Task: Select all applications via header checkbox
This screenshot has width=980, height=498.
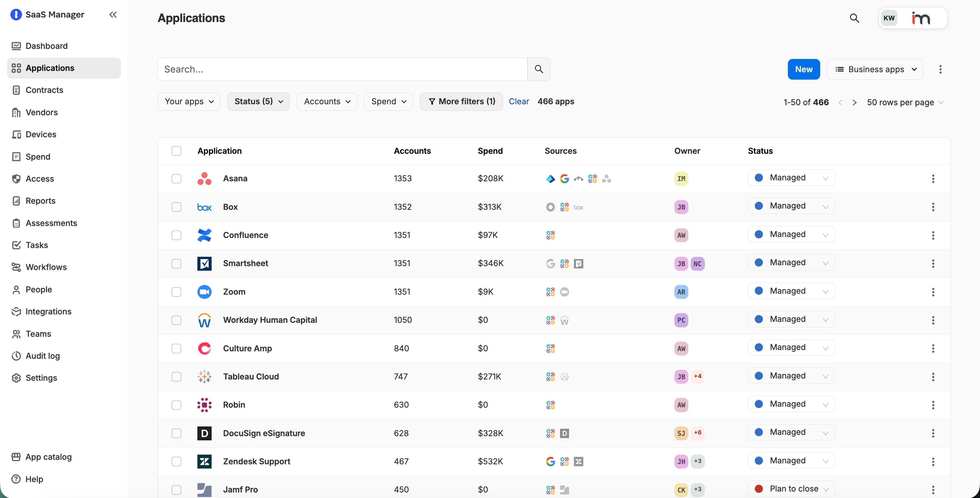Action: [176, 151]
